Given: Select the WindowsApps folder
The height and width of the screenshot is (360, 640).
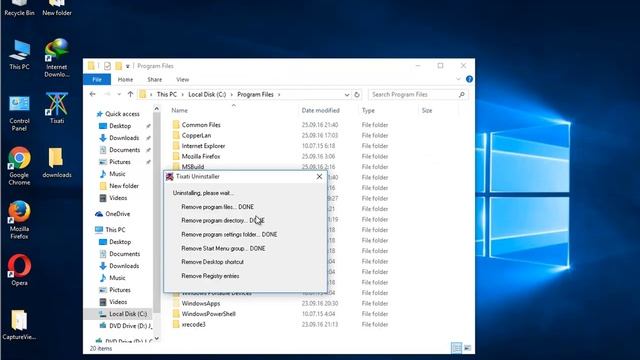Looking at the screenshot, I should (200, 303).
